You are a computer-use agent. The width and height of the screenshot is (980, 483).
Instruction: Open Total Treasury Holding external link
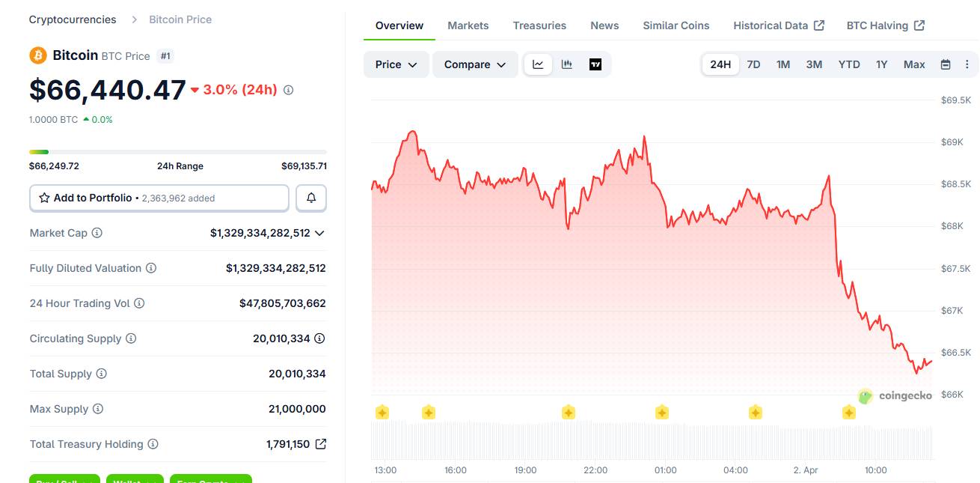tap(322, 443)
